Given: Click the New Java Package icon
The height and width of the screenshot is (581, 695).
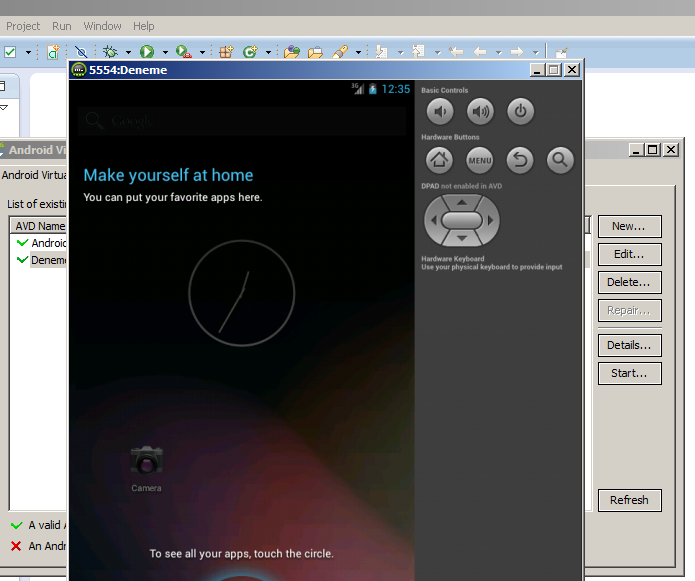Looking at the screenshot, I should click(x=226, y=52).
